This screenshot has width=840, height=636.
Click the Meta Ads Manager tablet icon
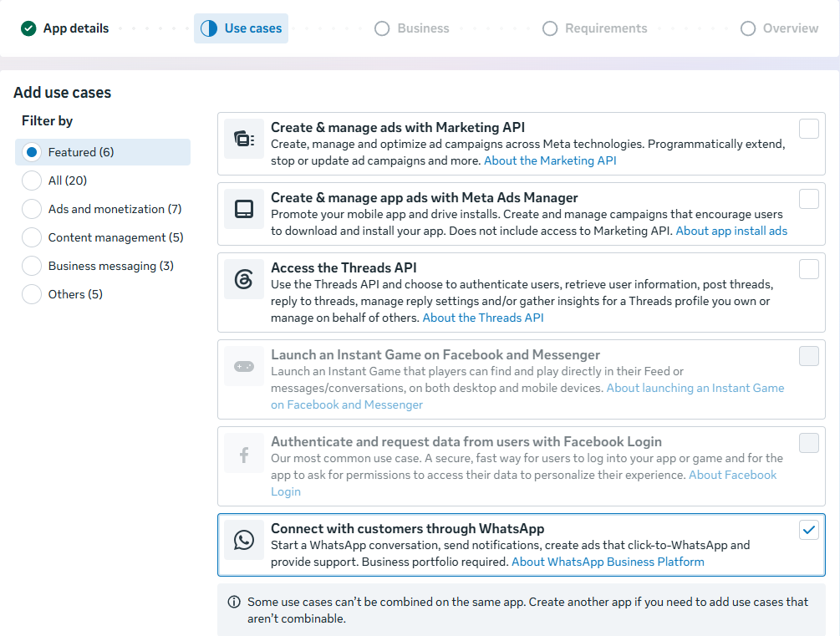[244, 209]
